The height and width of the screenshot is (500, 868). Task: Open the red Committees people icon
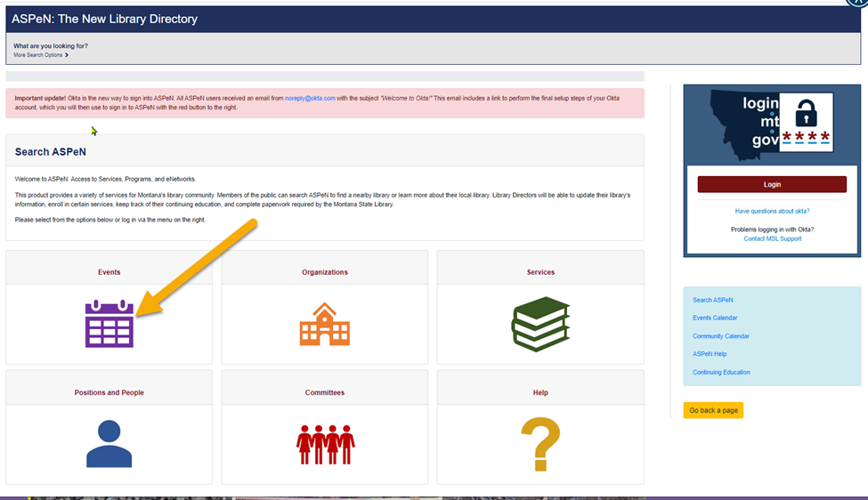pos(325,444)
